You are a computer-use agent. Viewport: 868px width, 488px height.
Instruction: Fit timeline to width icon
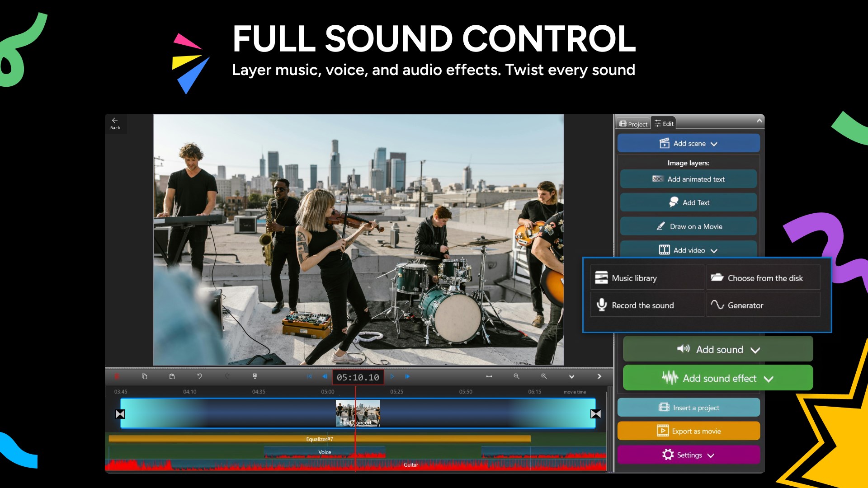(x=489, y=376)
